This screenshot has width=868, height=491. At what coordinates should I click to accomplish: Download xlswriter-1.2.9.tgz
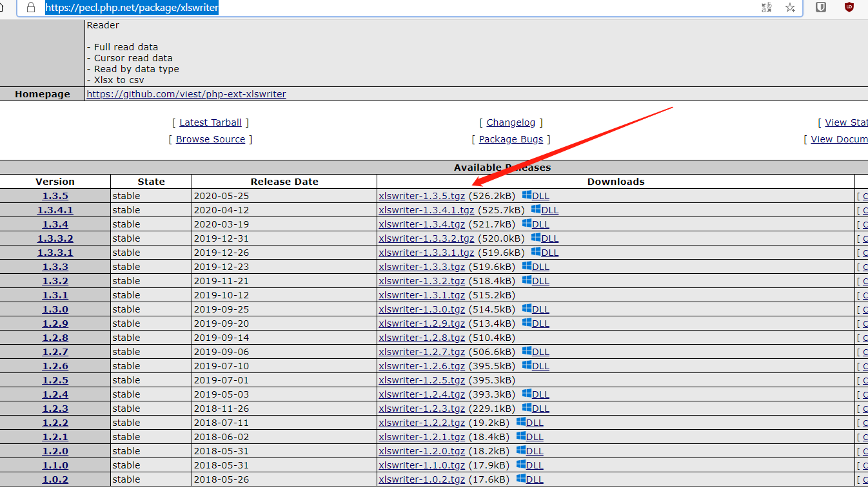pos(422,323)
